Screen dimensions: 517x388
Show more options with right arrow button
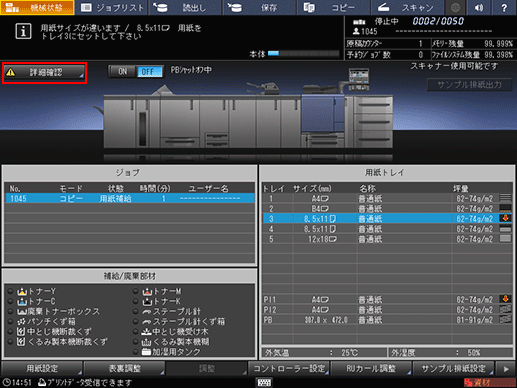(506, 368)
